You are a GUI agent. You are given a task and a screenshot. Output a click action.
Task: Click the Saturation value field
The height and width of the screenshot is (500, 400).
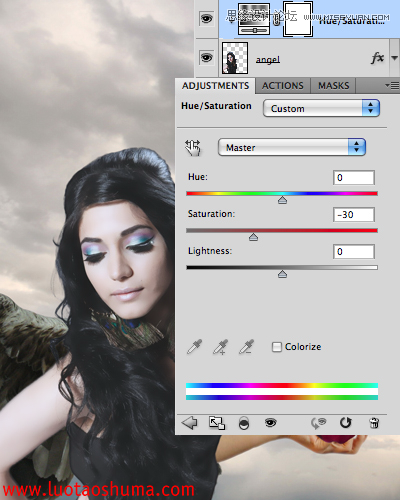(354, 214)
